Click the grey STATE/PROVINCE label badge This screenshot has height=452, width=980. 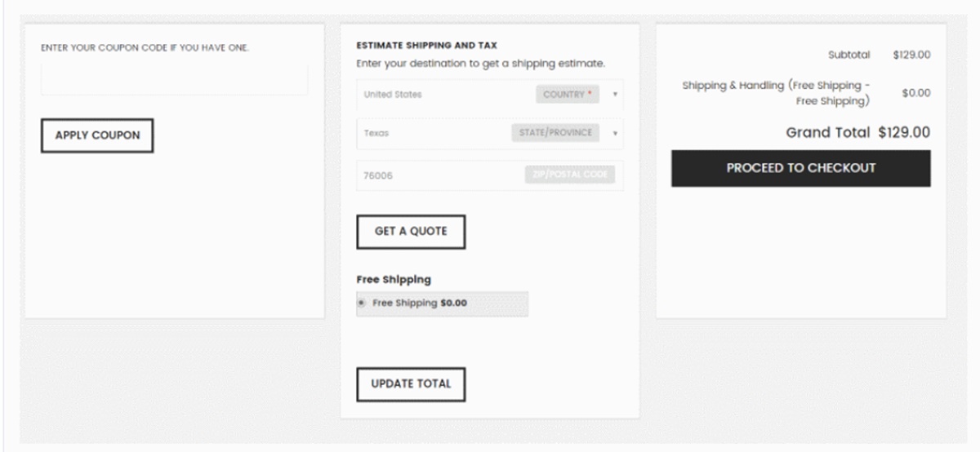click(555, 133)
